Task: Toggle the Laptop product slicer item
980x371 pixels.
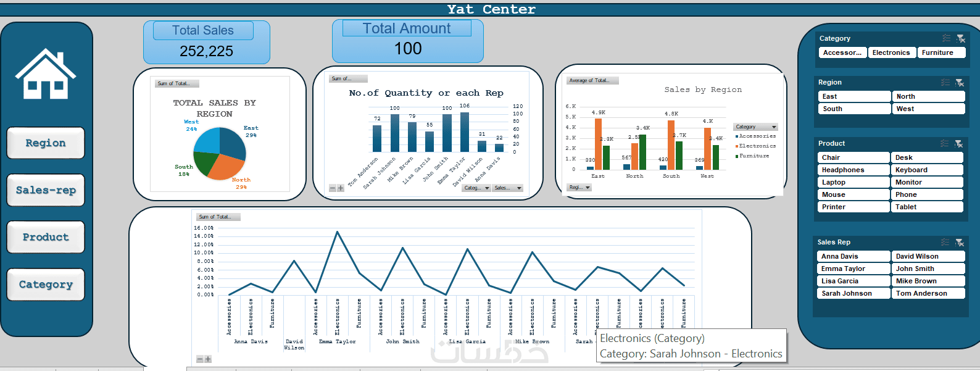Action: [854, 182]
